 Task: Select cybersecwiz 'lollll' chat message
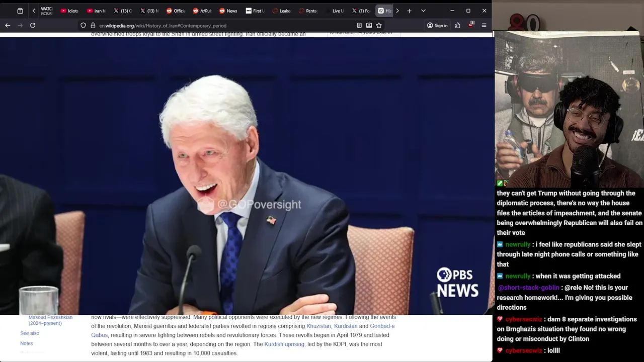[528, 350]
